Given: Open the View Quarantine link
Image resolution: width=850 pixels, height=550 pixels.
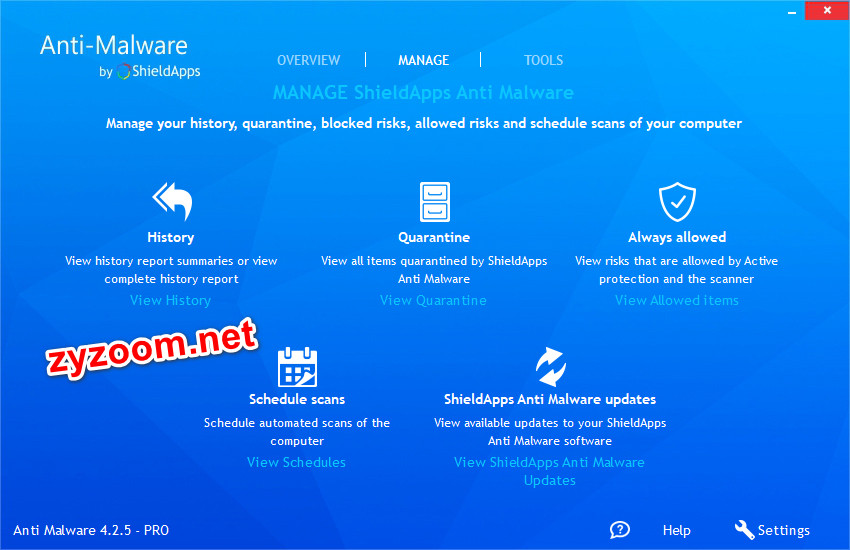Looking at the screenshot, I should pyautogui.click(x=433, y=300).
